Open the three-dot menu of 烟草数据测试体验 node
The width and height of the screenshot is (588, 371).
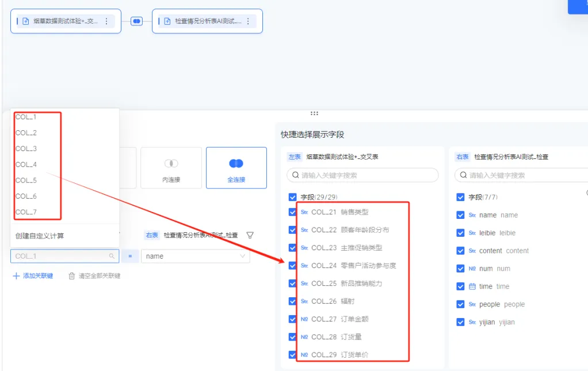[106, 21]
